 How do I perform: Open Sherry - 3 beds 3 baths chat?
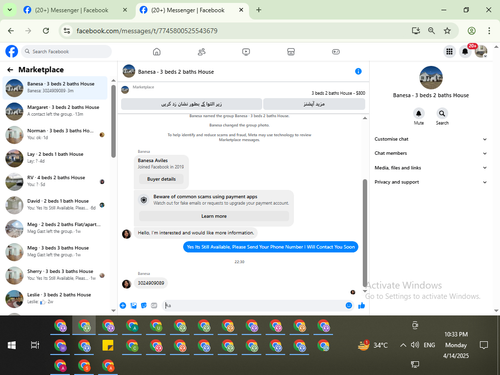pos(55,275)
